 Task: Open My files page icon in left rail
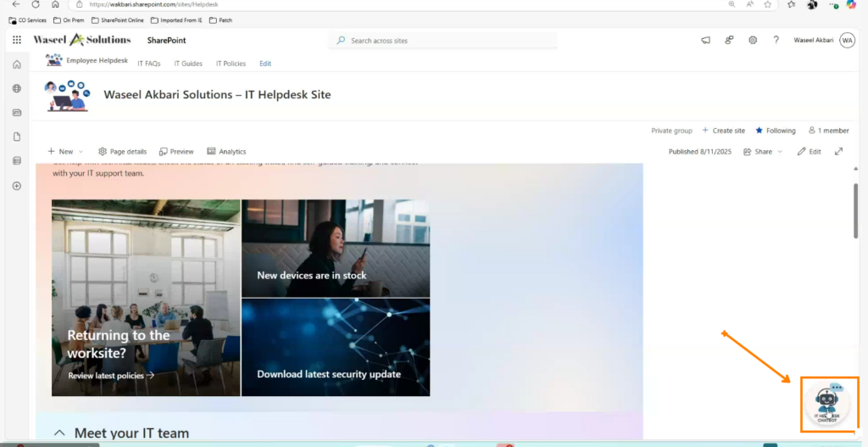[17, 137]
